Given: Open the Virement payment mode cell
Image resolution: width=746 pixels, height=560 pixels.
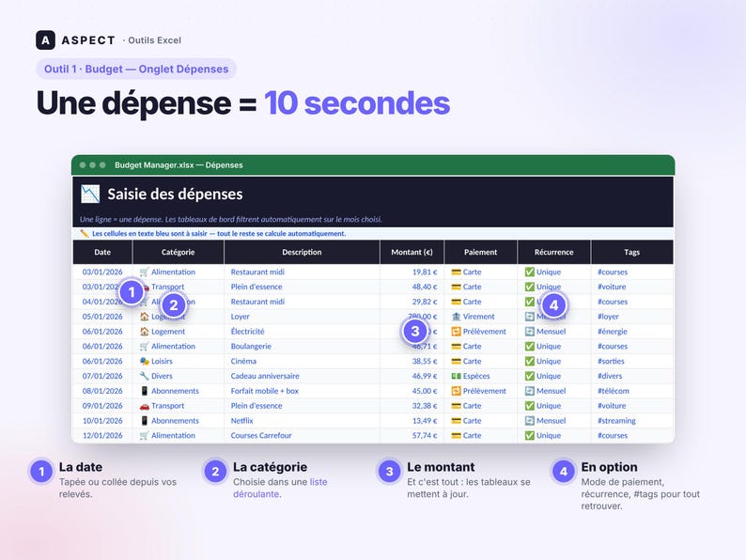Looking at the screenshot, I should [x=480, y=317].
